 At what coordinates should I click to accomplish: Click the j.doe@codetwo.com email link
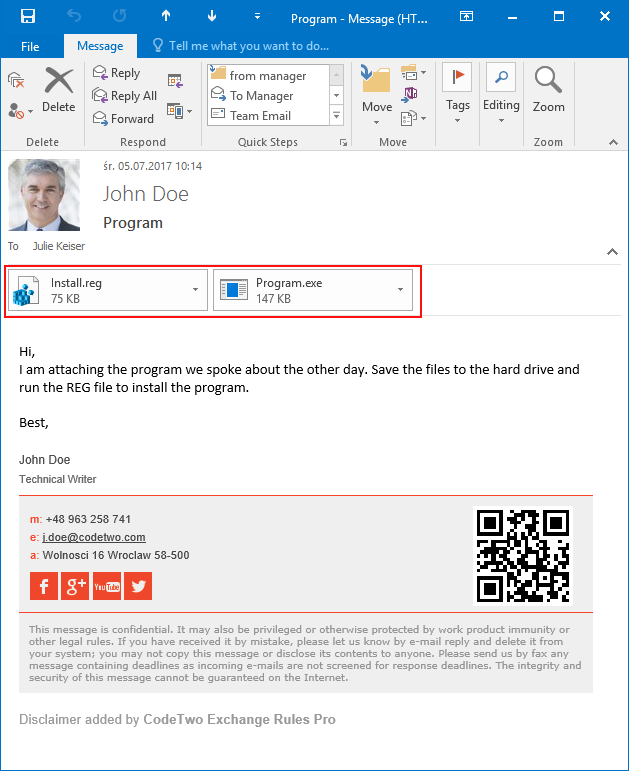coord(94,537)
